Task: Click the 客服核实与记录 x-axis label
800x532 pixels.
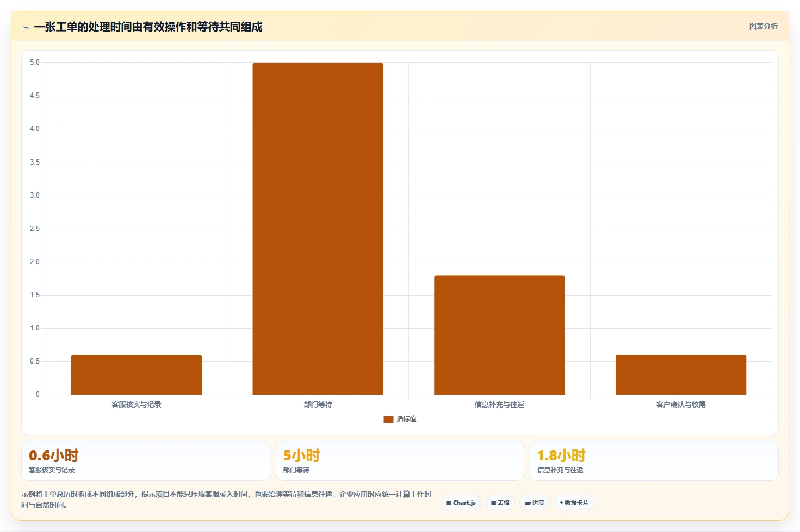Action: 137,404
